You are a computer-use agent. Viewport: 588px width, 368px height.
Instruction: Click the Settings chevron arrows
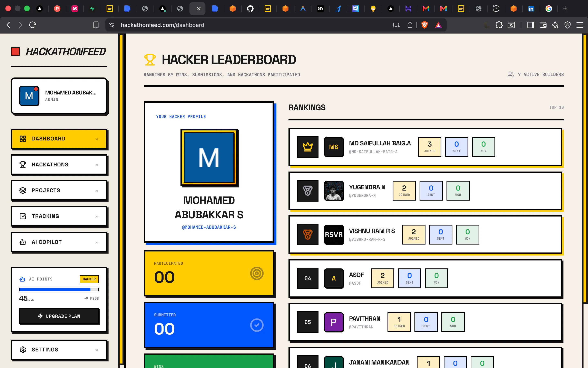click(x=97, y=350)
